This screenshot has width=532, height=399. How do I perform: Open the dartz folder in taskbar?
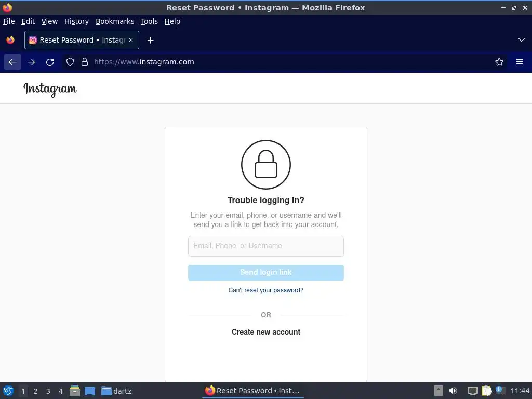click(116, 391)
